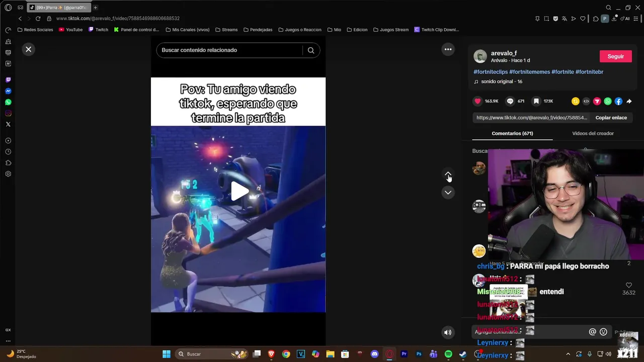Switch to Videos del creador tab
The image size is (644, 362).
coord(593,133)
